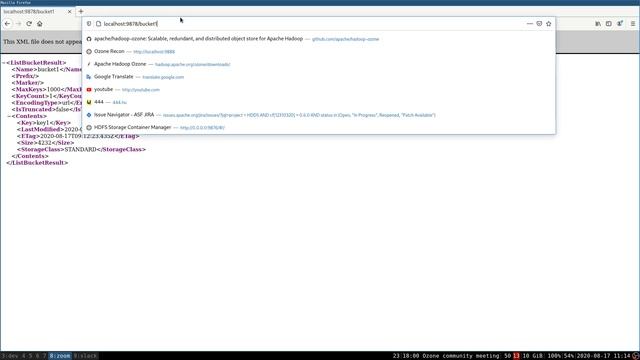Select the Prefix element line
This screenshot has width=640, height=360.
point(25,76)
